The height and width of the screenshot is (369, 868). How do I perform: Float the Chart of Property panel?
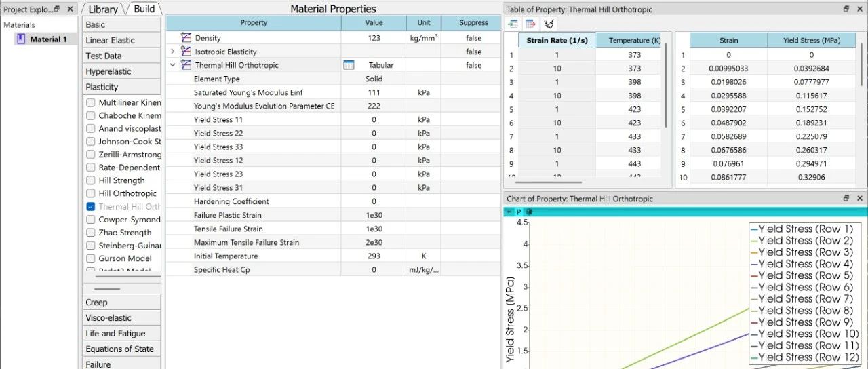846,199
